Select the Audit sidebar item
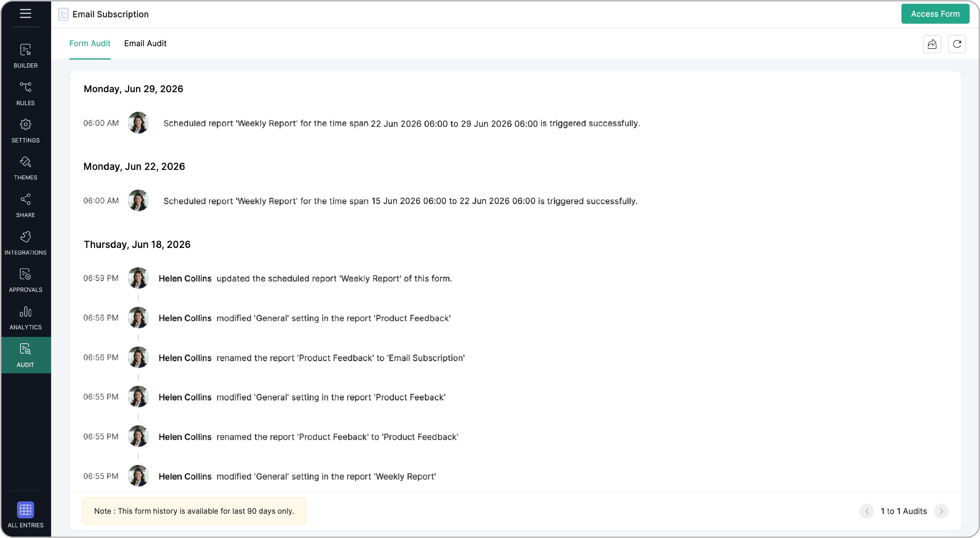The width and height of the screenshot is (980, 538). coord(25,355)
